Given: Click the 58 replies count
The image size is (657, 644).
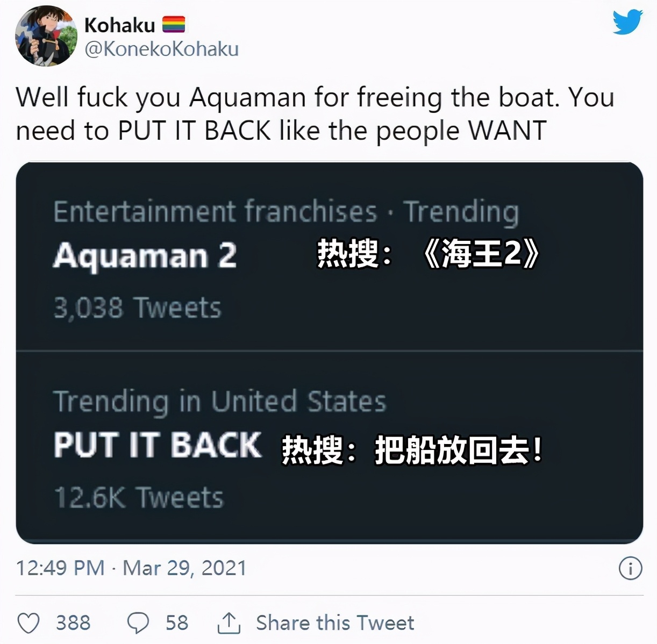Looking at the screenshot, I should click(177, 622).
